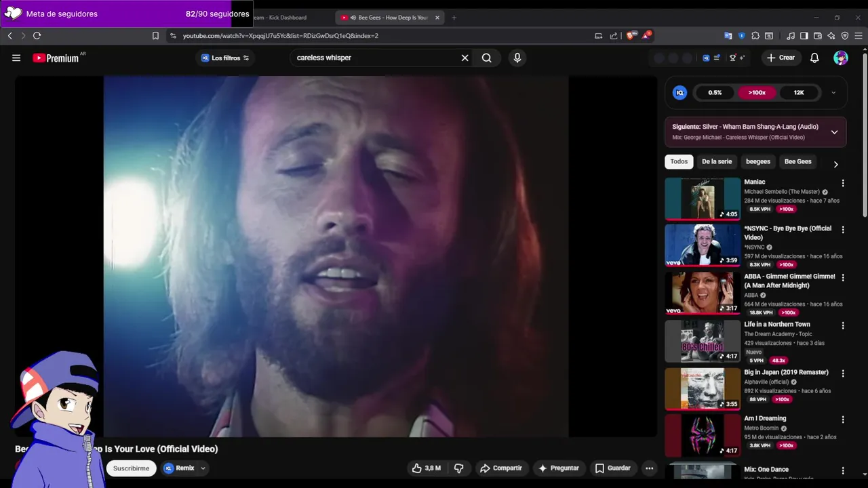Open a new browser tab
Image resolution: width=868 pixels, height=488 pixels.
coord(454,18)
